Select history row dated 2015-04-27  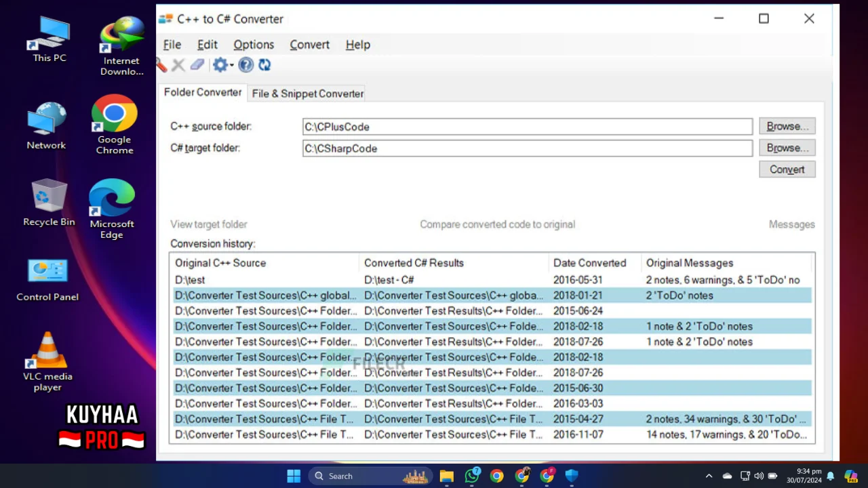(x=492, y=419)
